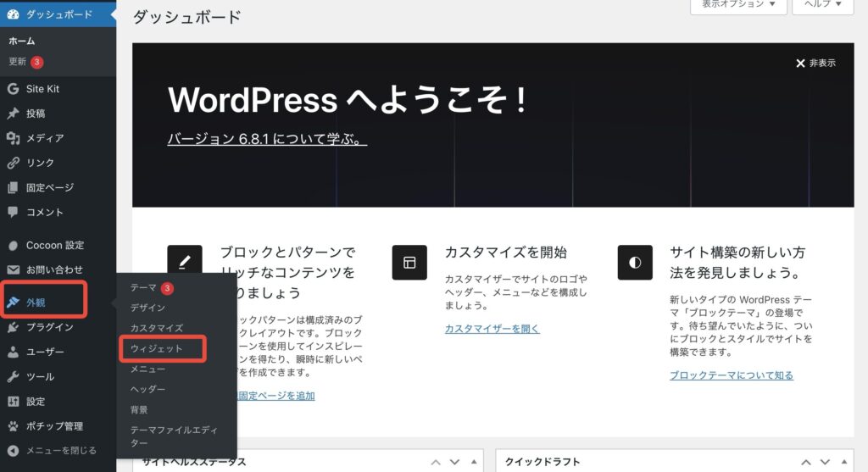Select ウィジェット in submenu

click(156, 348)
